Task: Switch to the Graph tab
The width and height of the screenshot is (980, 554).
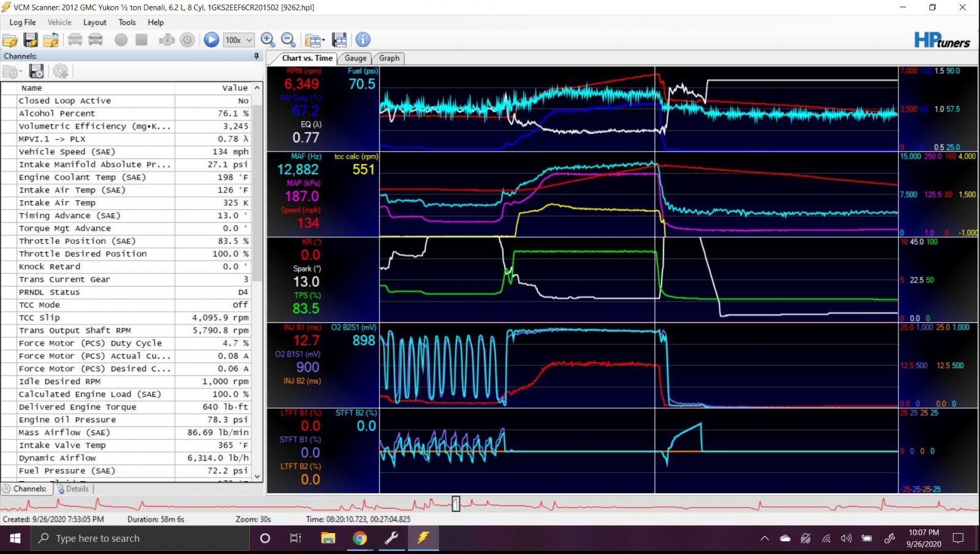Action: pos(389,58)
